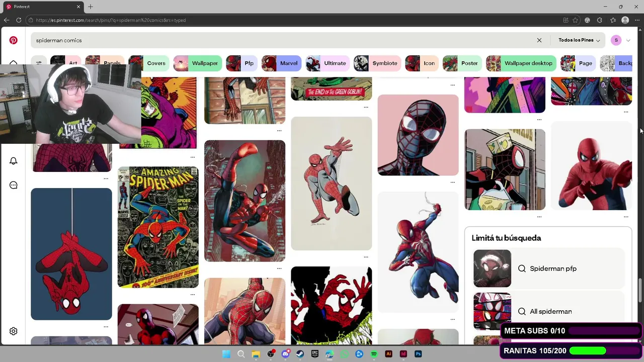This screenshot has height=362, width=644.
Task: Open the Tom Holland suit Spider-Man pin
Action: pyautogui.click(x=591, y=165)
